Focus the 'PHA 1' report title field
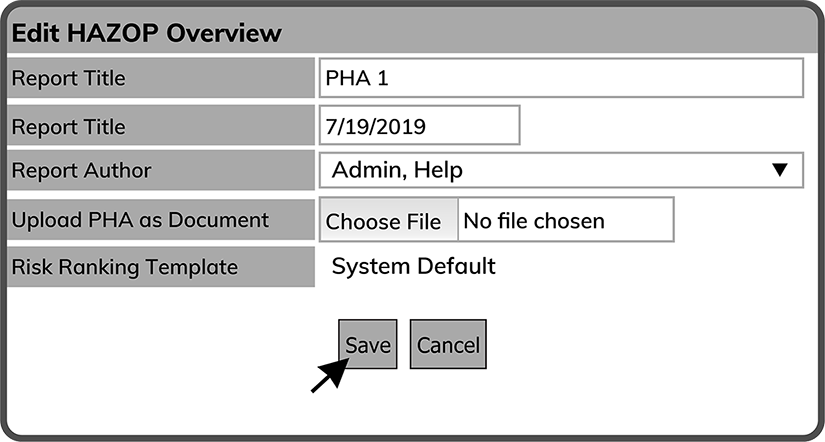The width and height of the screenshot is (825, 442). pyautogui.click(x=560, y=78)
